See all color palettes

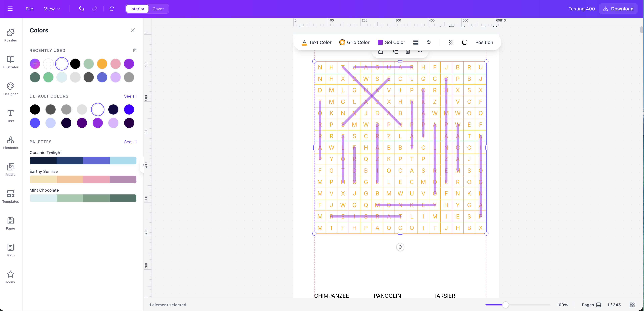pyautogui.click(x=130, y=142)
